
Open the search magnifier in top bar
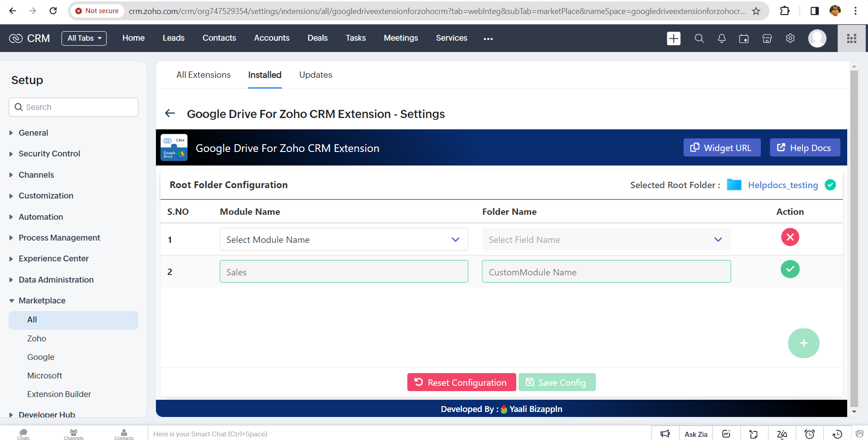699,38
